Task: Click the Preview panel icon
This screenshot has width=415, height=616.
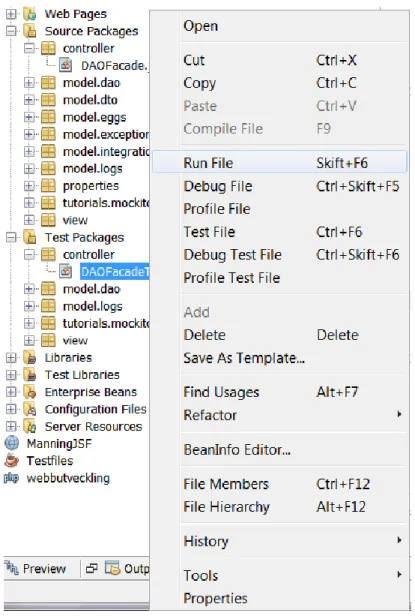Action: click(x=12, y=568)
